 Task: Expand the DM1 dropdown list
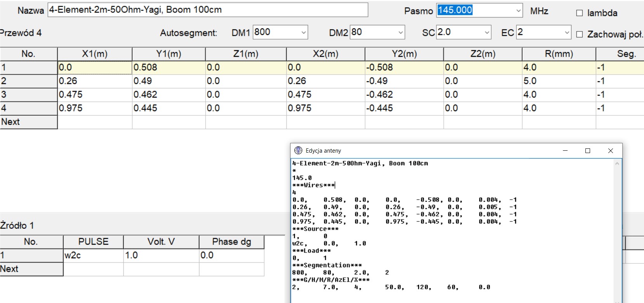pos(303,33)
